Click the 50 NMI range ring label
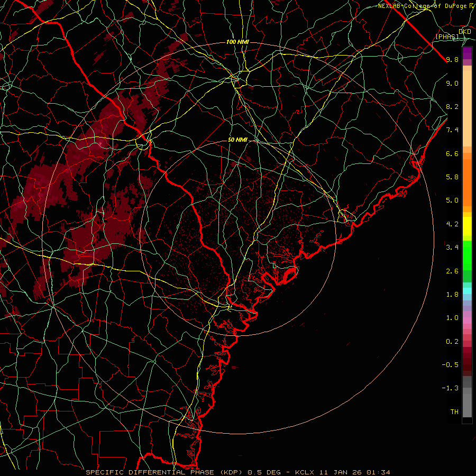 [237, 140]
